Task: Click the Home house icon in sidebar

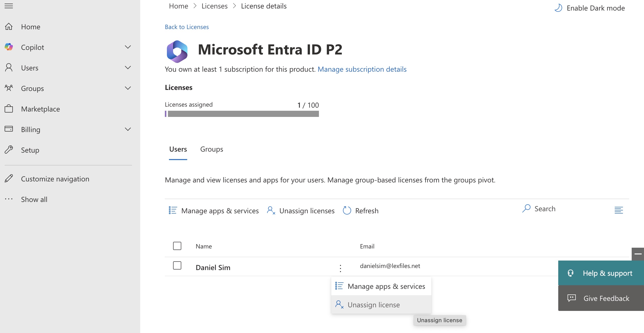Action: point(9,26)
